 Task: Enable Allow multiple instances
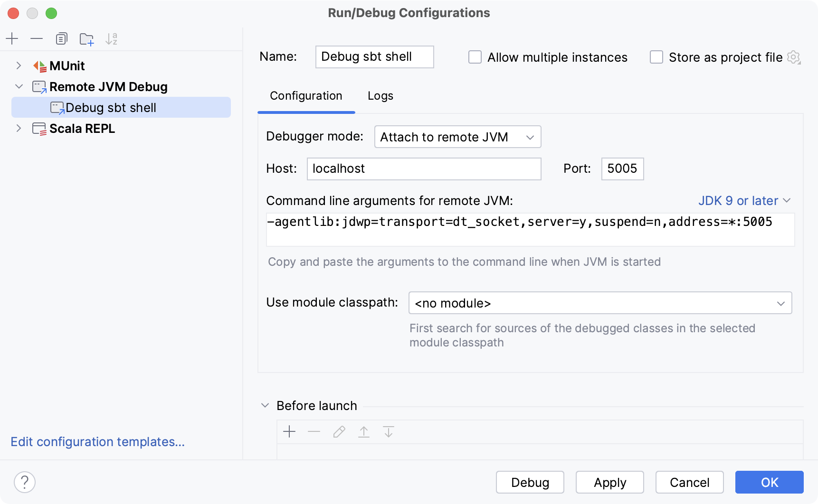(x=475, y=57)
